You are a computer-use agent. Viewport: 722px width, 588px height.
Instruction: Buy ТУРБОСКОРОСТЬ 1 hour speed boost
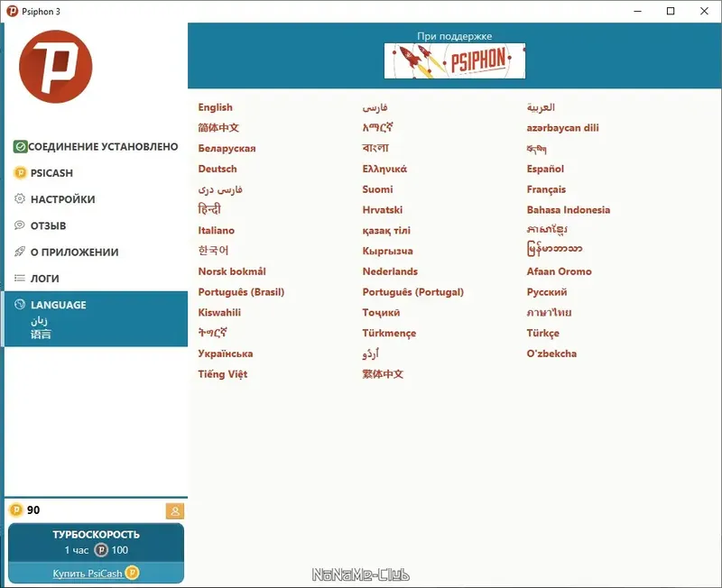[x=96, y=542]
